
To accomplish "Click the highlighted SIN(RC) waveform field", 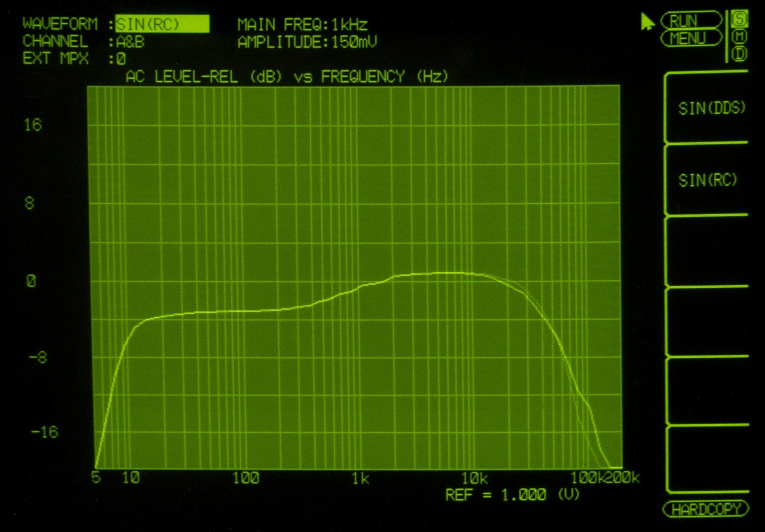I will click(162, 24).
